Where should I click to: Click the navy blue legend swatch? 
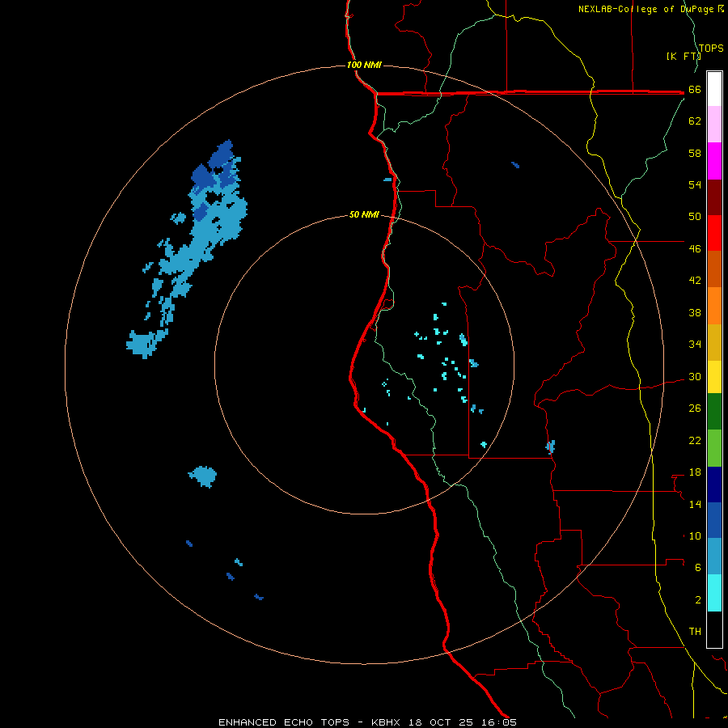click(x=714, y=485)
